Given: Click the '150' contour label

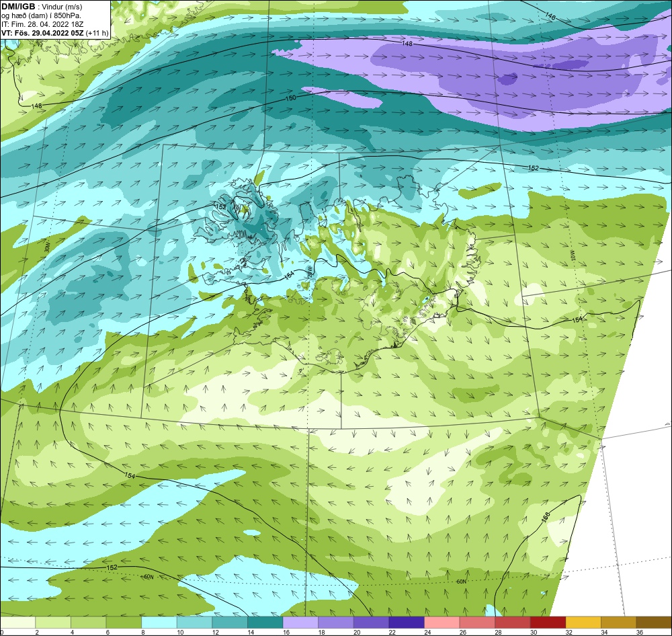Looking at the screenshot, I should [290, 98].
